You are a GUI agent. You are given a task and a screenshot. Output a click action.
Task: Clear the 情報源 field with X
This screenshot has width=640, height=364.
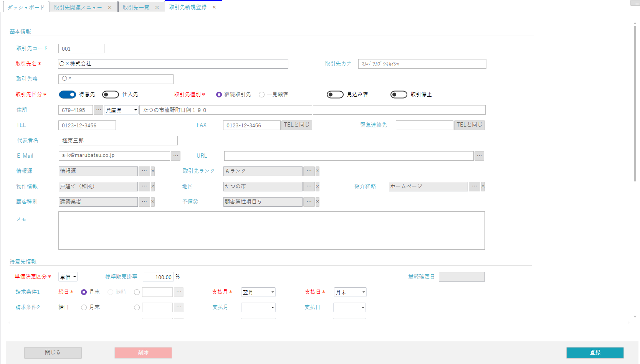[x=153, y=171]
